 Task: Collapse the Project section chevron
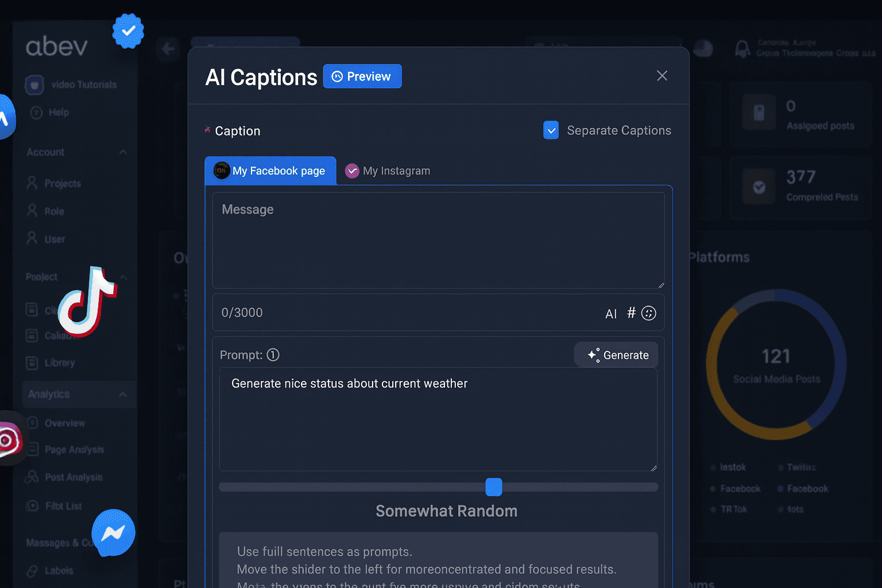pos(123,277)
